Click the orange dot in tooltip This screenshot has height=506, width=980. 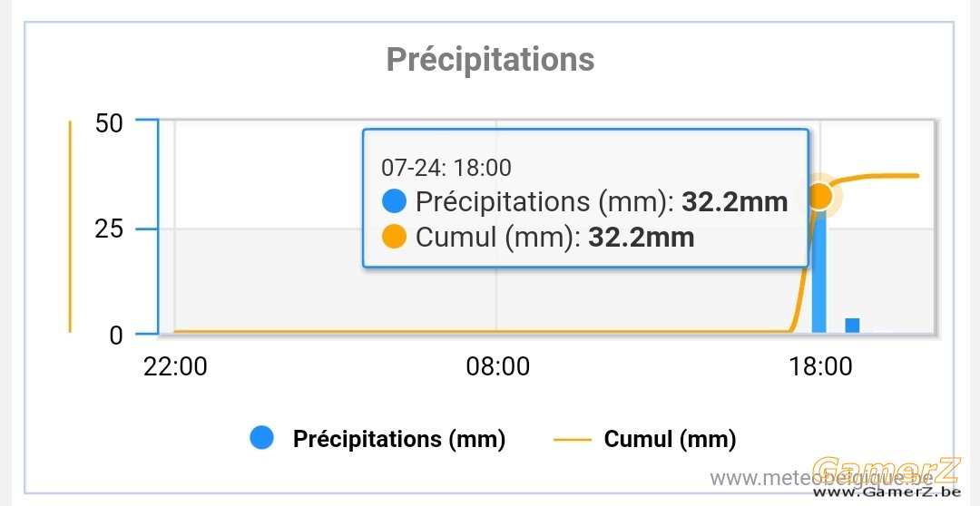point(394,238)
